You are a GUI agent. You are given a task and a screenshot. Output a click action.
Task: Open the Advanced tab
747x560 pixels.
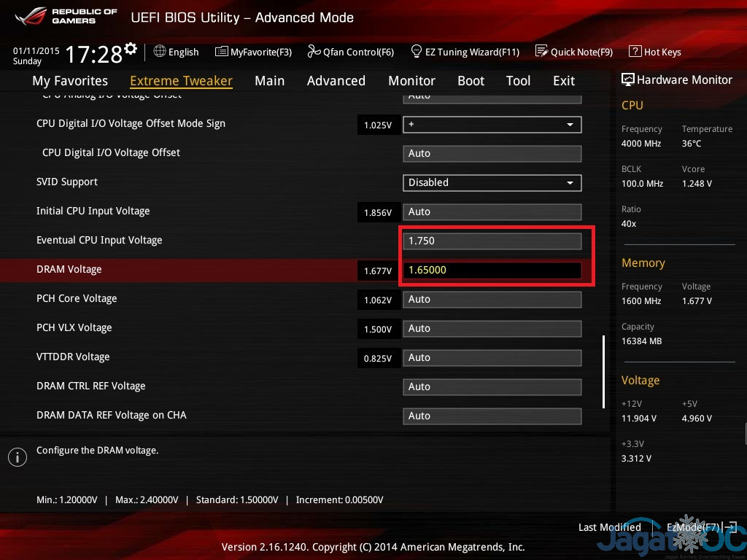[336, 81]
